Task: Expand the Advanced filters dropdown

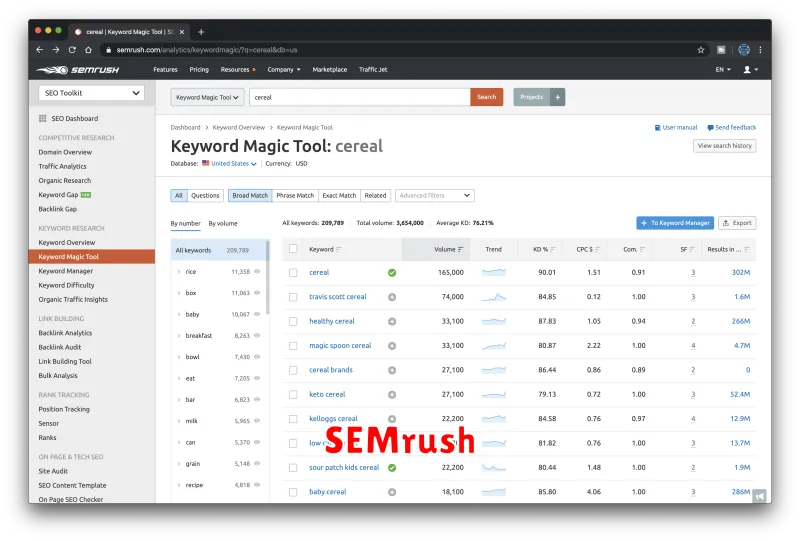Action: 435,196
